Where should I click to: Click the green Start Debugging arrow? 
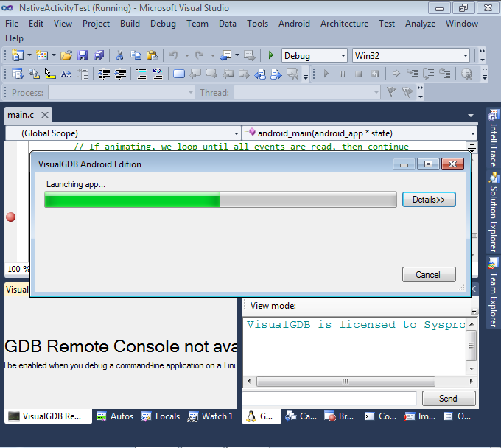tap(271, 55)
